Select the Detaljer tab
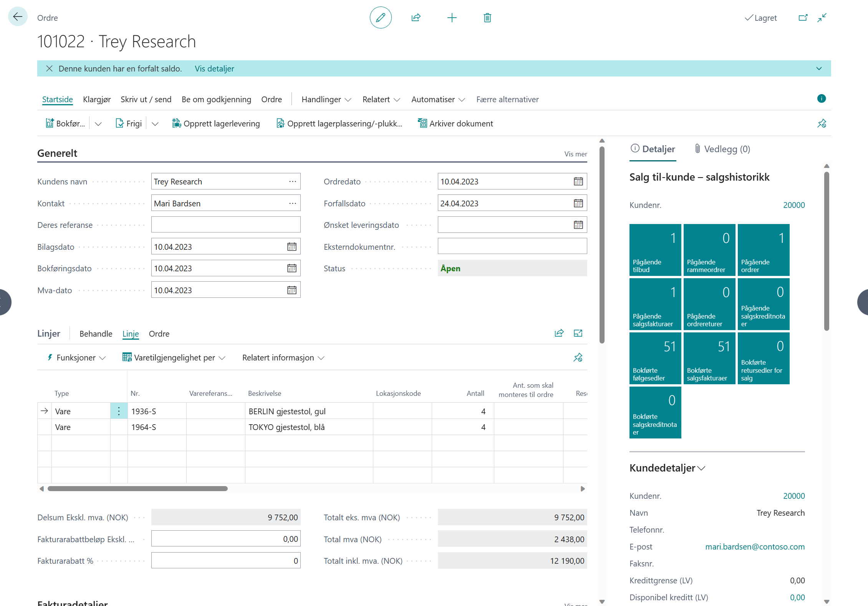Screen dimensions: 868x606 click(x=653, y=149)
